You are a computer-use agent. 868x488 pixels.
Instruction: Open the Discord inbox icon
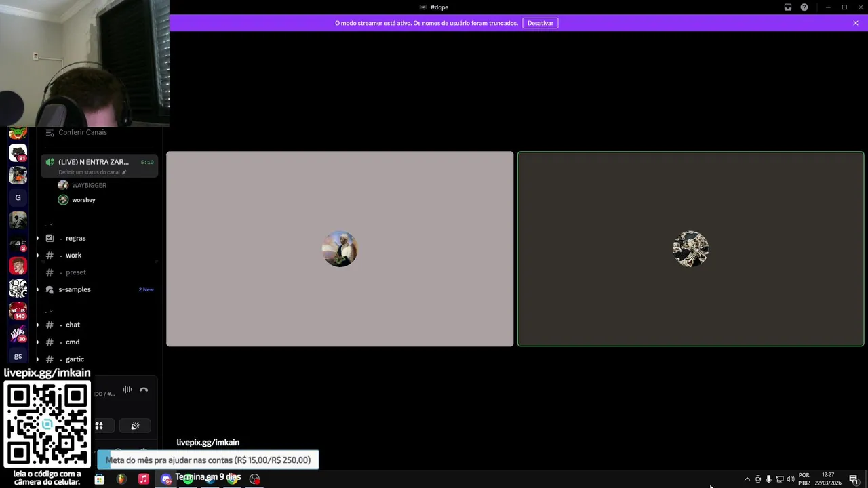[x=788, y=7]
